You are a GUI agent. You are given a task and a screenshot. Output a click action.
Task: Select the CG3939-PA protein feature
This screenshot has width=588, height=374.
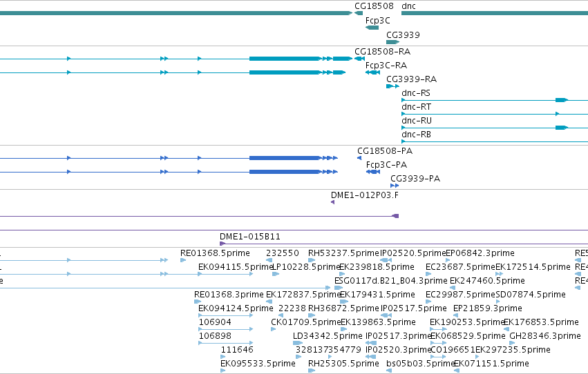click(x=415, y=179)
